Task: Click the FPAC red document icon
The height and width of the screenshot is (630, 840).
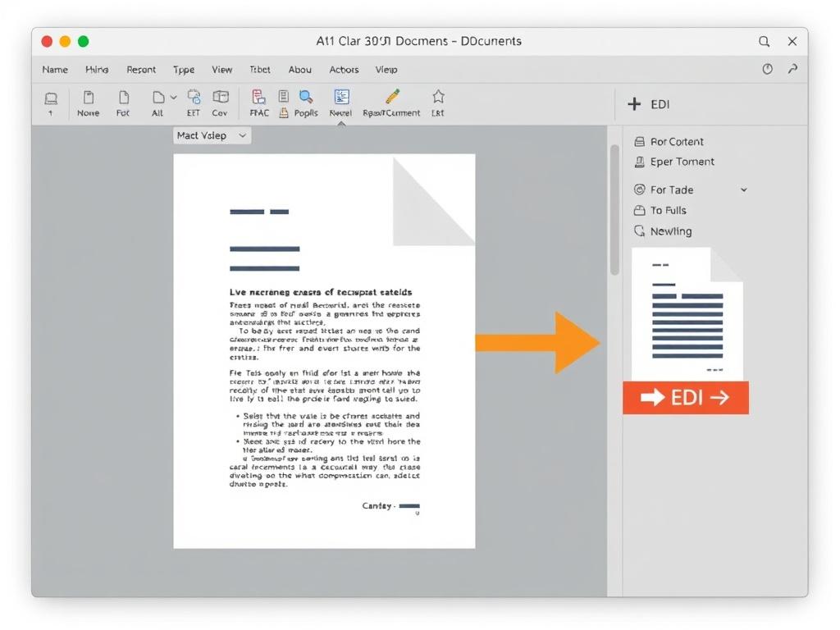Action: (x=258, y=98)
